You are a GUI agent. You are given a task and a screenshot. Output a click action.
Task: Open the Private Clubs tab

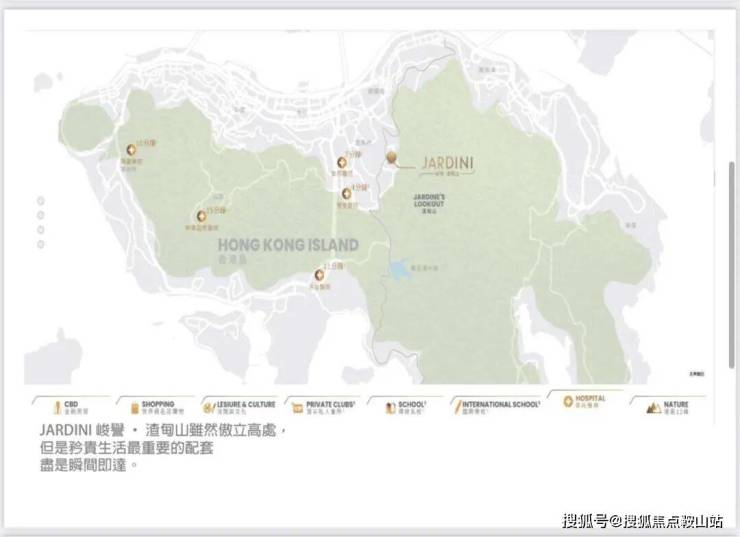324,407
